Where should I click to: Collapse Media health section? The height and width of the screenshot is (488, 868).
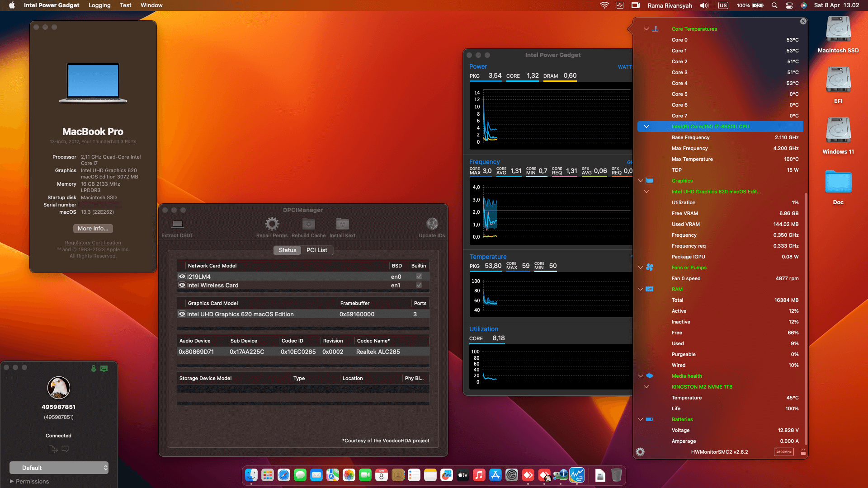641,376
